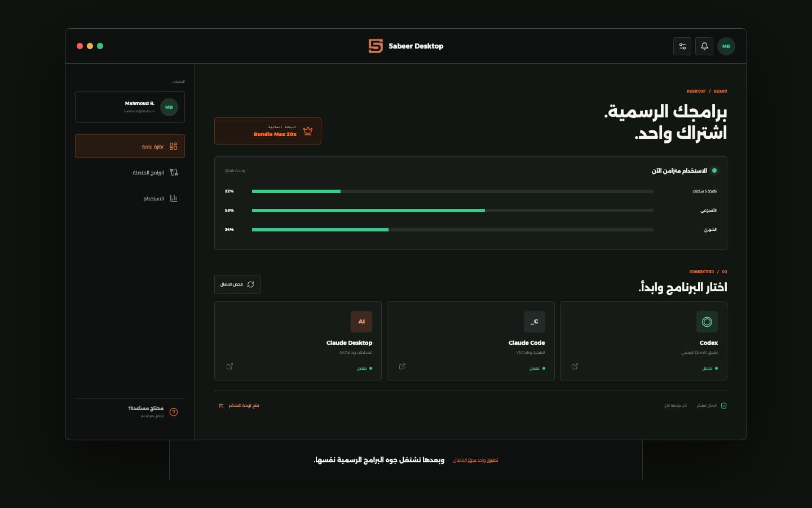Click the "58%" value
The width and height of the screenshot is (812, 508).
(x=229, y=211)
